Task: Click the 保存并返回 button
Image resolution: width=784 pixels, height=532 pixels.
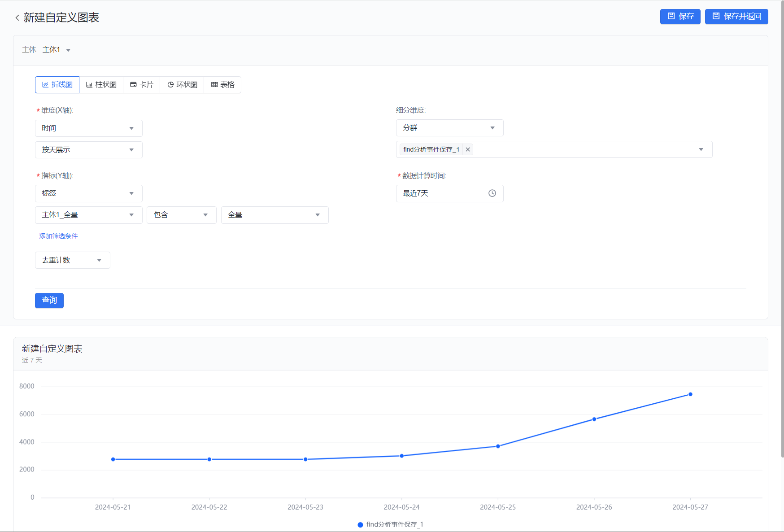Action: pos(736,17)
